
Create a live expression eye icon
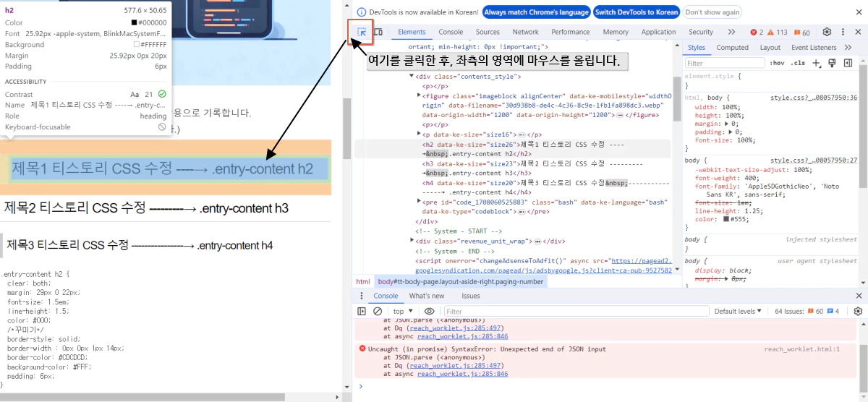[x=429, y=311]
